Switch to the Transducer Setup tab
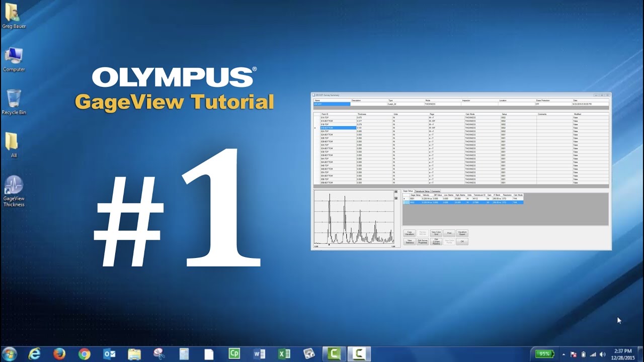This screenshot has height=362, width=644. [x=422, y=191]
